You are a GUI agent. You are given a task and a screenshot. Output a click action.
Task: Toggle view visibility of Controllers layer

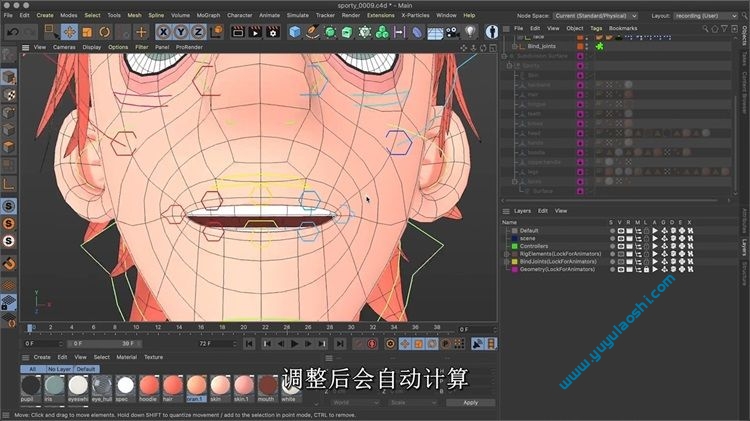[x=621, y=246]
